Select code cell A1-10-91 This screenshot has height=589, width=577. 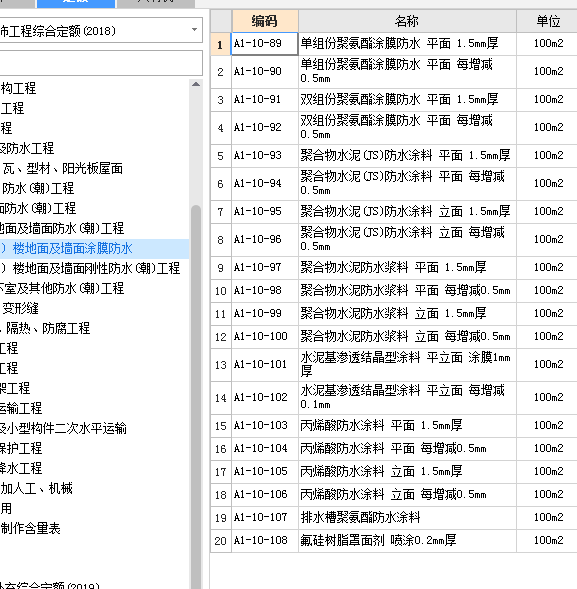coord(265,100)
